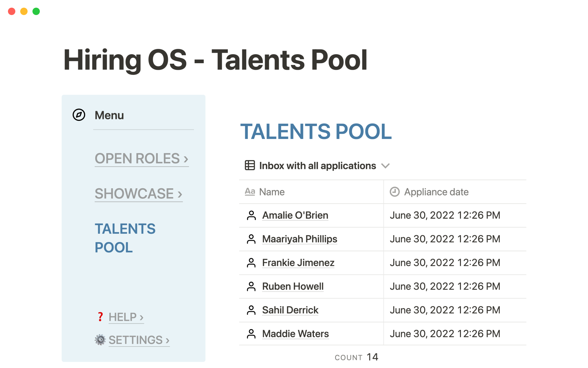Click the person icon next to Ruben Howell

pos(251,286)
